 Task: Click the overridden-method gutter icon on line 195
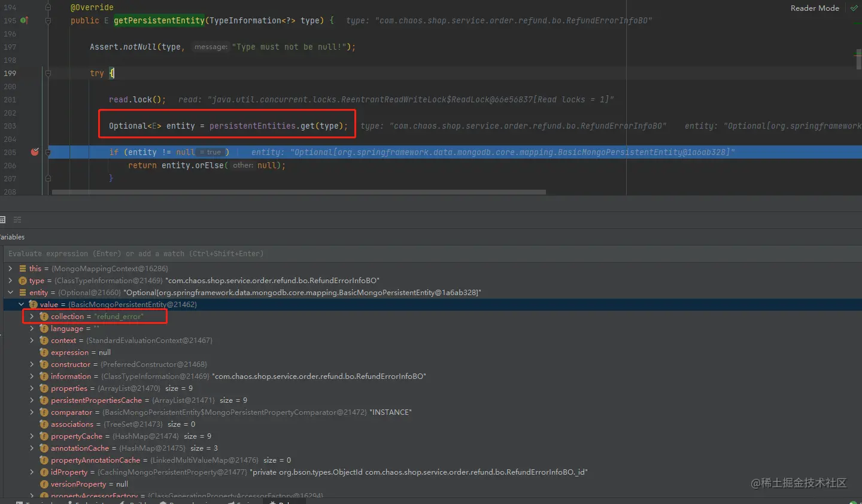pos(25,20)
